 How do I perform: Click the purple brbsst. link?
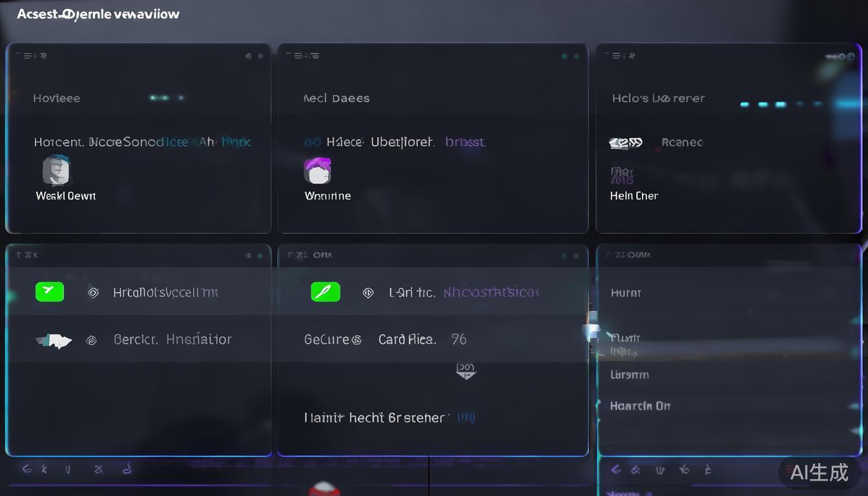tap(465, 142)
